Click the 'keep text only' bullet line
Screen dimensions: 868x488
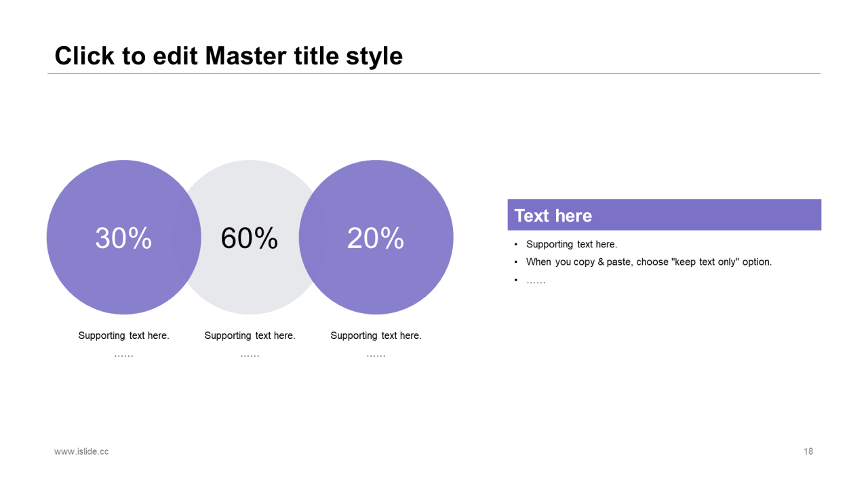(649, 262)
